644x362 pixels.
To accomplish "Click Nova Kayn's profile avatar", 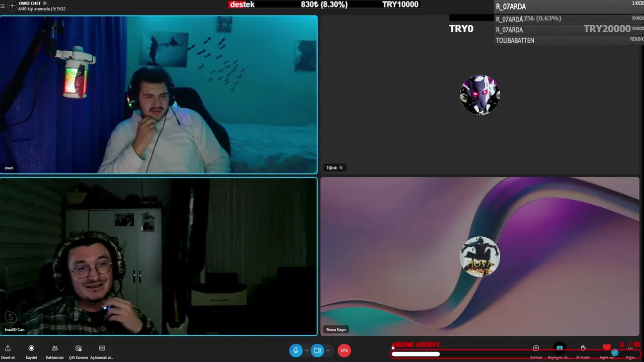I will [x=479, y=256].
